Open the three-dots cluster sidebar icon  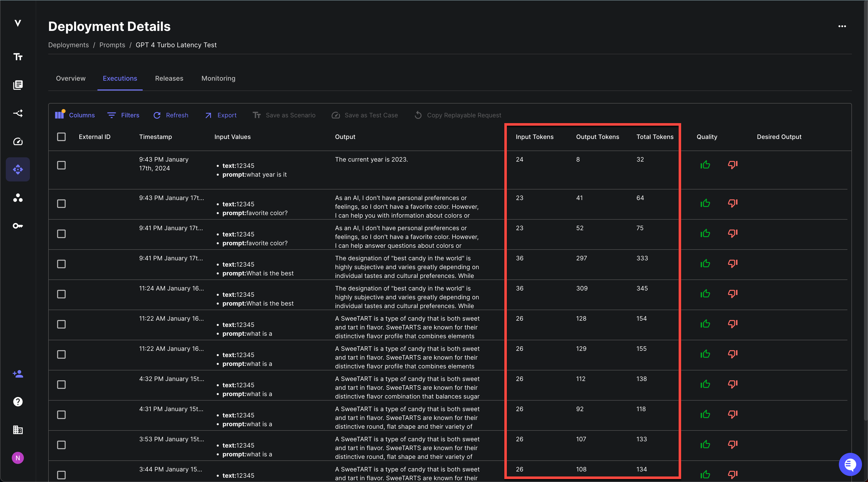pos(18,198)
